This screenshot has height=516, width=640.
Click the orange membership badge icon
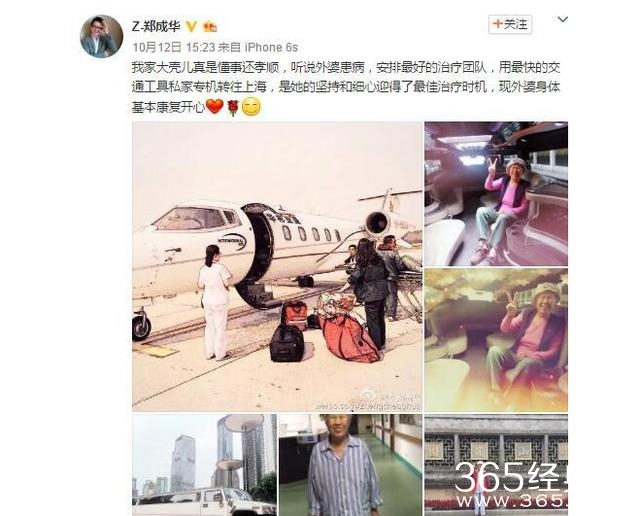click(210, 27)
